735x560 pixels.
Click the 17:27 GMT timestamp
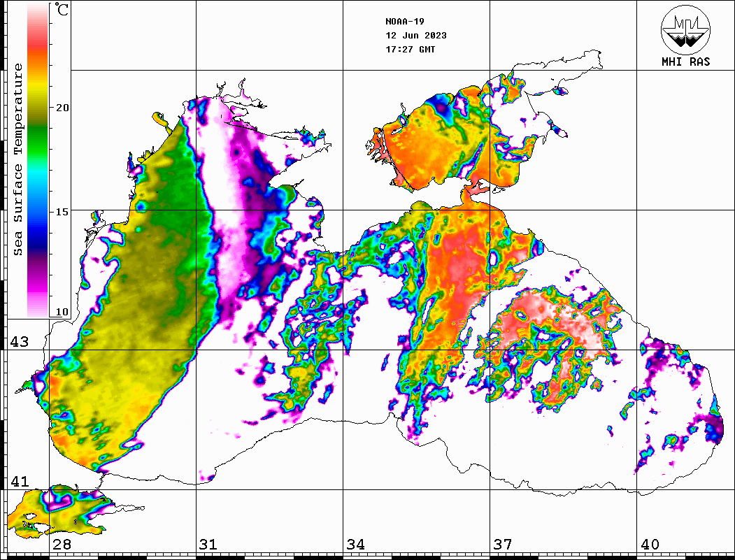tap(410, 50)
